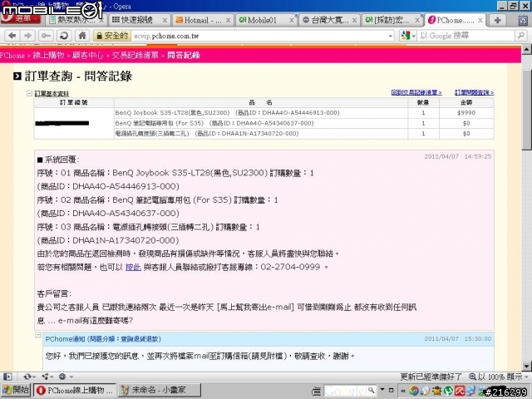532x399 pixels.
Task: Close the Hotmail tab
Action: (x=228, y=20)
